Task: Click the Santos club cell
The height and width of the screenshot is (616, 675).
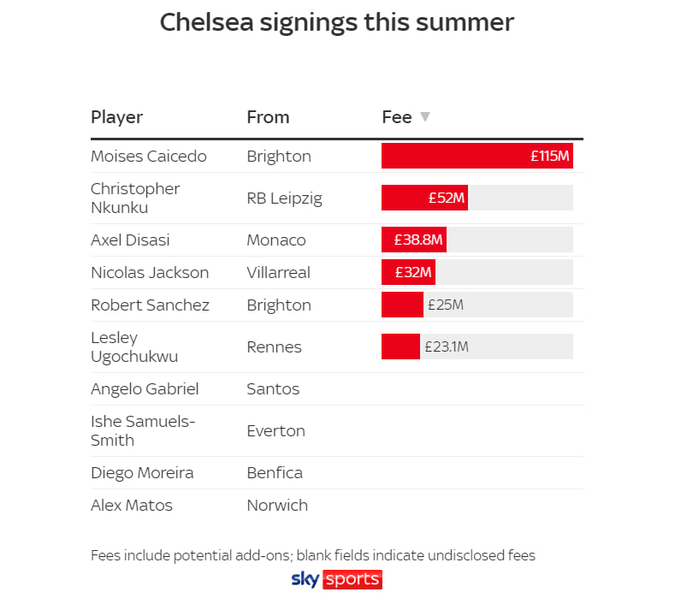Action: coord(273,388)
